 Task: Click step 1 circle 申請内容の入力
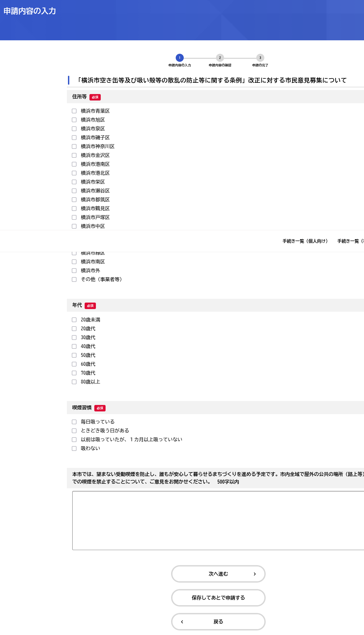click(x=179, y=58)
